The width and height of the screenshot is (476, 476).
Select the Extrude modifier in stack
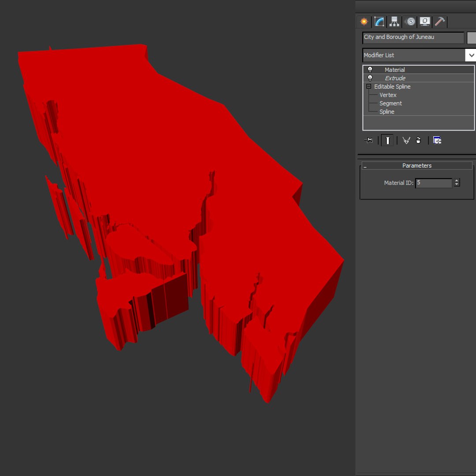click(x=418, y=78)
